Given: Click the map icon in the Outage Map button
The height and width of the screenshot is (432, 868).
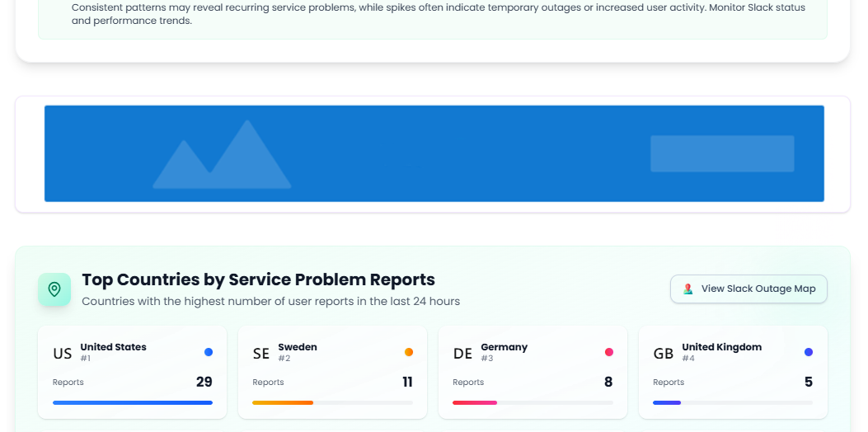Looking at the screenshot, I should pos(687,289).
